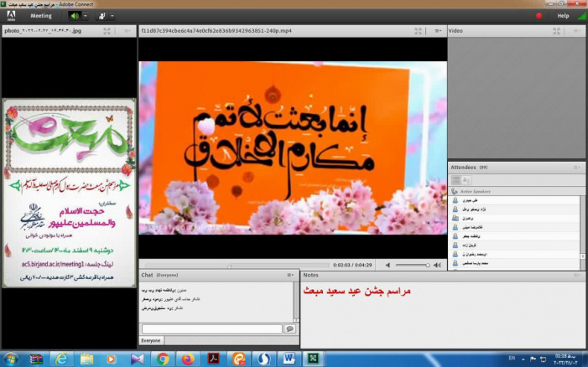The width and height of the screenshot is (588, 367).
Task: Click the 0:02:03 / 0:04:29 time display
Action: [x=352, y=265]
